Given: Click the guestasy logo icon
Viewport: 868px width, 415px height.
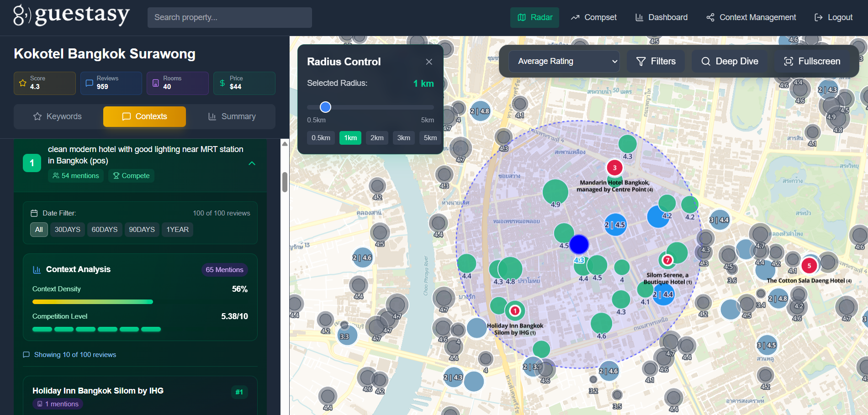Looking at the screenshot, I should [x=21, y=15].
